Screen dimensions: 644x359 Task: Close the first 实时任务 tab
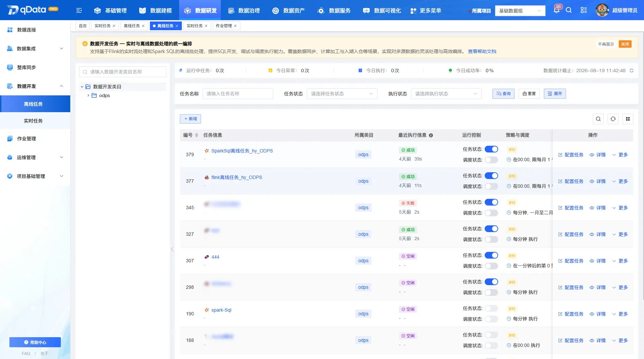point(114,26)
